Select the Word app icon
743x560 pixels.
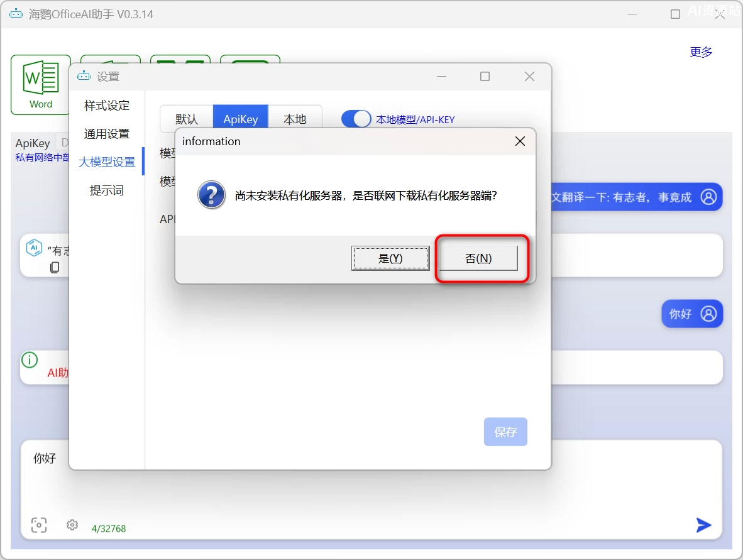point(40,84)
